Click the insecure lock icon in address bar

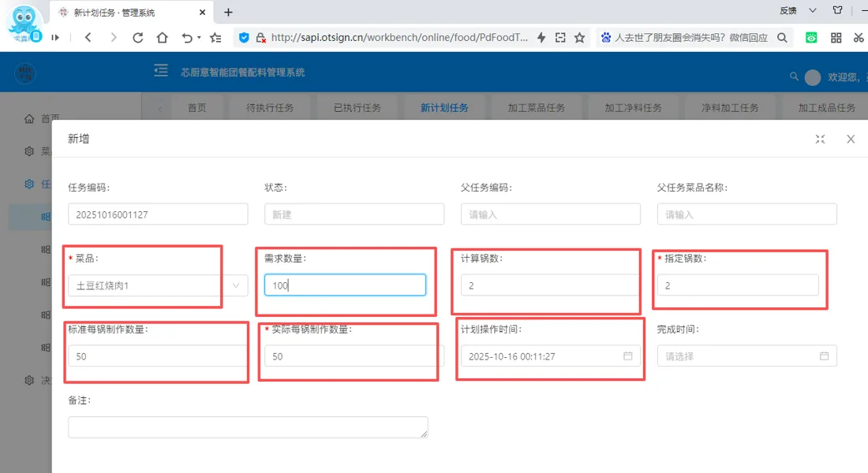(260, 38)
